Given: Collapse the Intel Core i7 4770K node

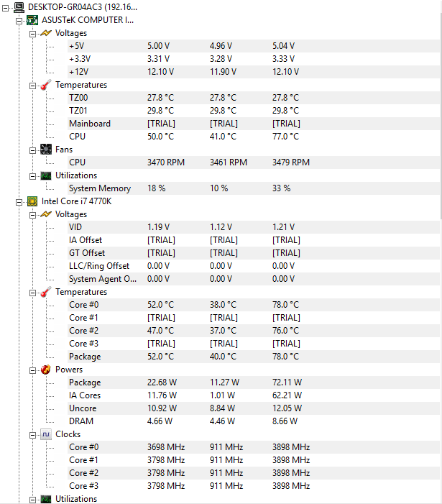Looking at the screenshot, I should pyautogui.click(x=19, y=202).
